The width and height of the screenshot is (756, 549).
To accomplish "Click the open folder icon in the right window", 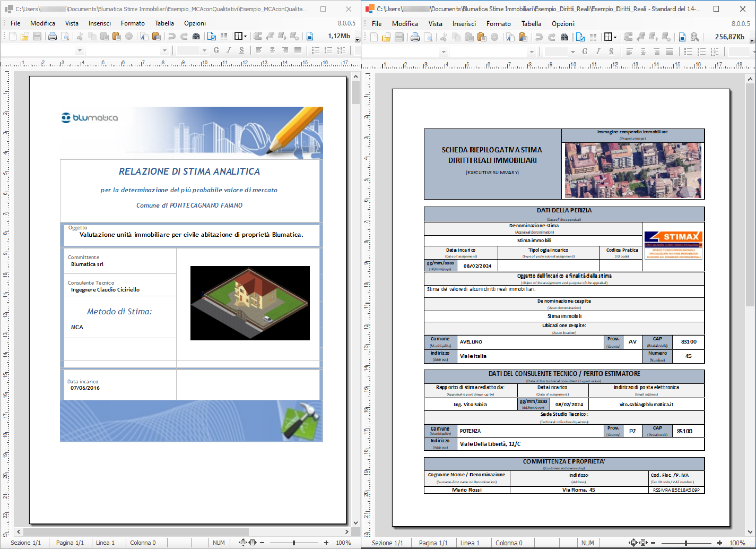I will [386, 37].
